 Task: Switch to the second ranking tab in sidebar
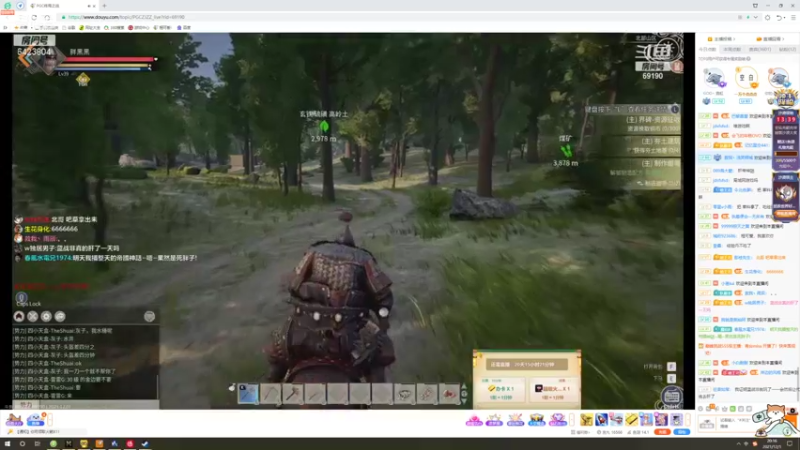[732, 49]
